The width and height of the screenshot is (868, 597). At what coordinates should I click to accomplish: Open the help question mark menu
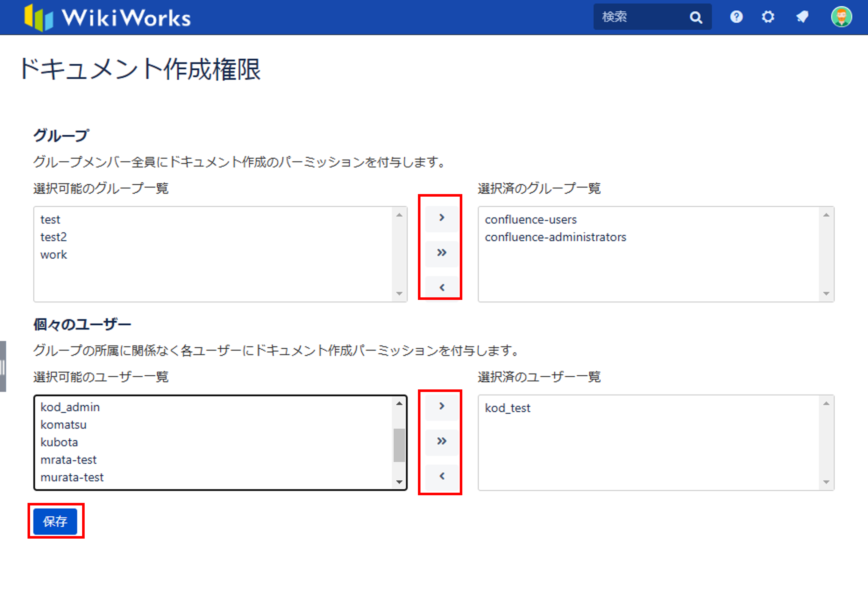[736, 17]
